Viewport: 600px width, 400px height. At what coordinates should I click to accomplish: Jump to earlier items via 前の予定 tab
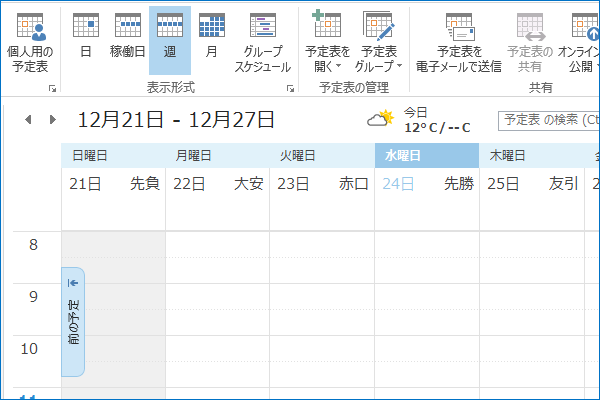[73, 322]
